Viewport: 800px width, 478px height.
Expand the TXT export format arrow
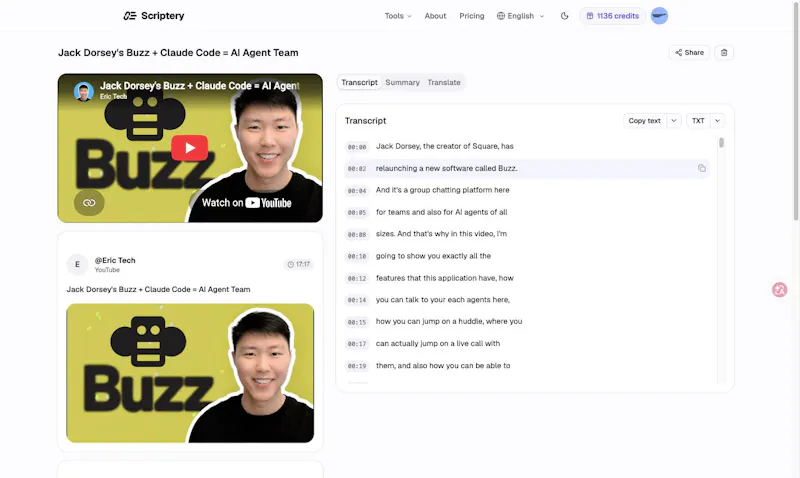[x=717, y=121]
